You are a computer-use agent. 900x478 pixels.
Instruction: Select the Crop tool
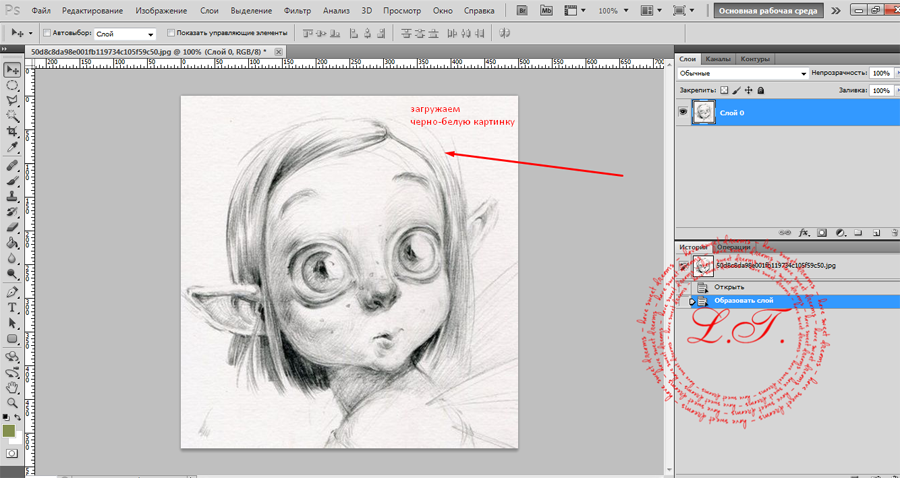[x=12, y=132]
